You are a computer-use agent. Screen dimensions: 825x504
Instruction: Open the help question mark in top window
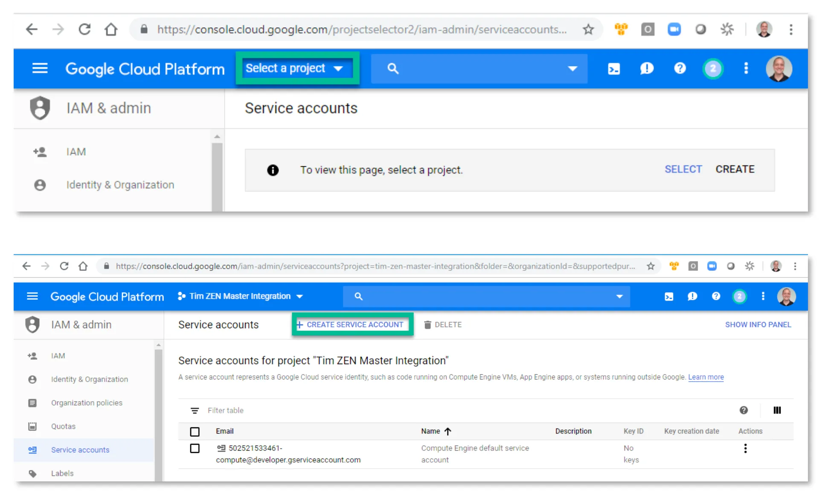click(x=680, y=68)
